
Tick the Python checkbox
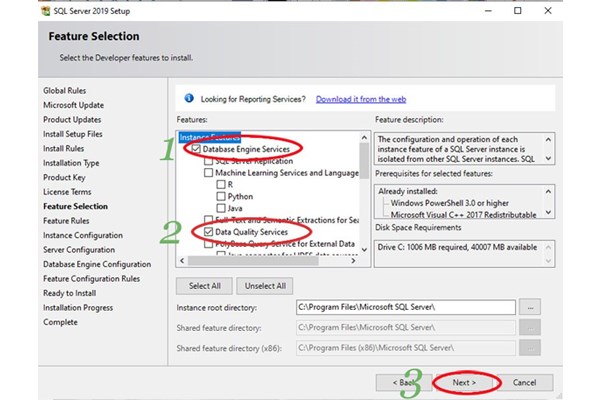221,196
